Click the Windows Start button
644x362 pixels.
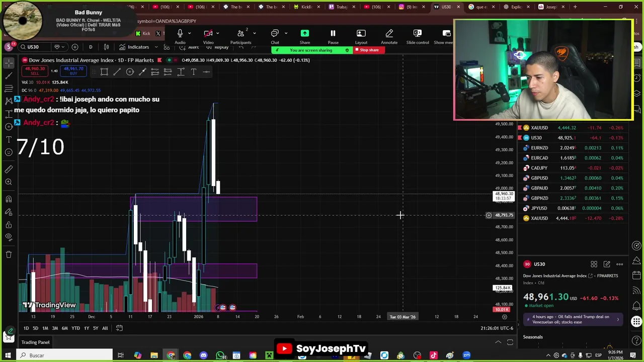pos(8,355)
